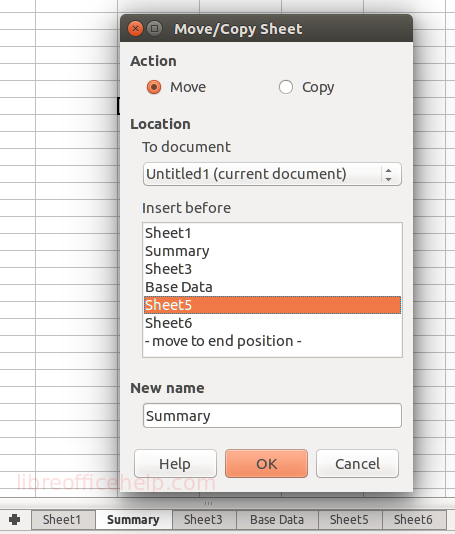Click the Cancel button
Viewport: 455px width, 534px height.
click(357, 464)
